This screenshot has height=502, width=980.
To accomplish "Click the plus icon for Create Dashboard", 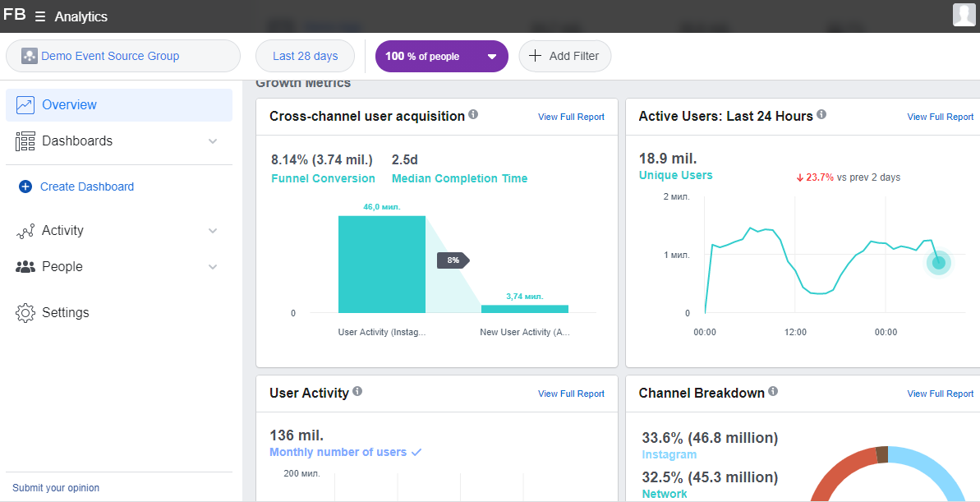I will click(x=25, y=187).
